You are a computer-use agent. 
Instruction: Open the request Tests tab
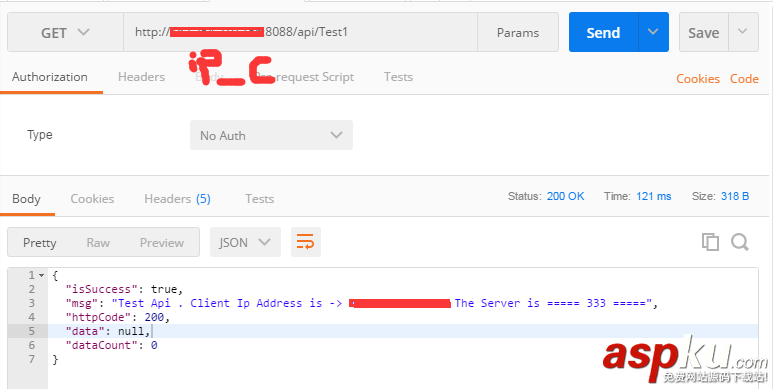(398, 77)
